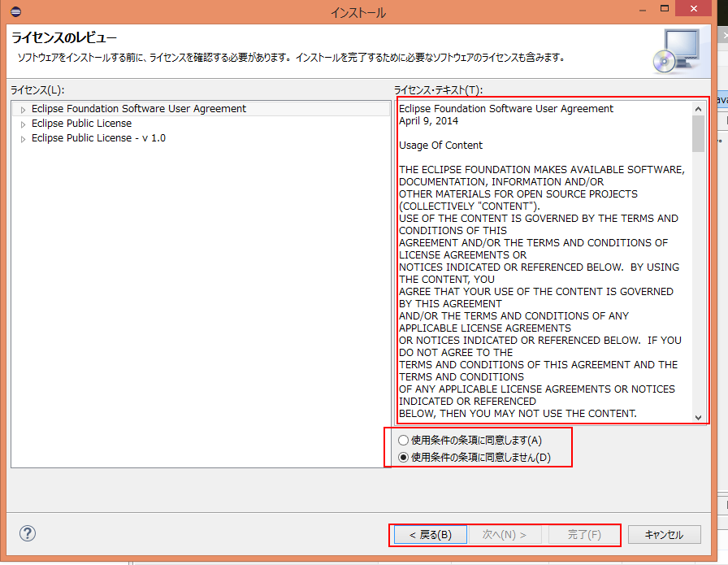Click the help question mark icon
728x565 pixels.
point(28,533)
